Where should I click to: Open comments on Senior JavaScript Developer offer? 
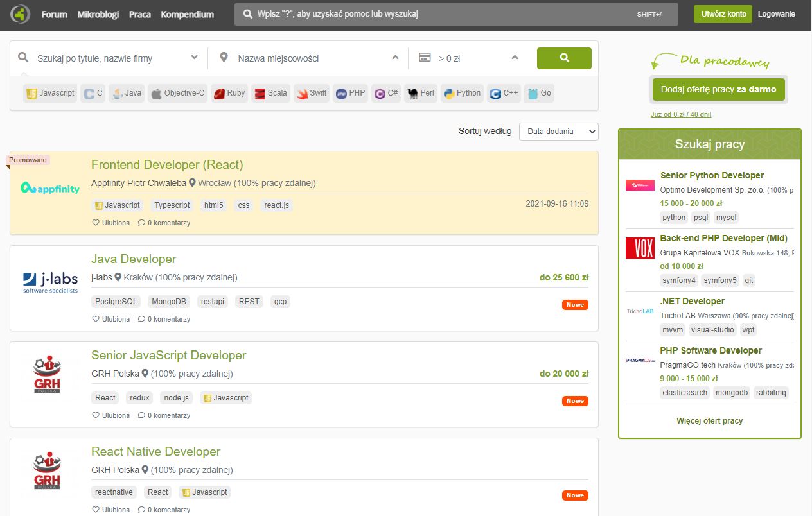[164, 415]
